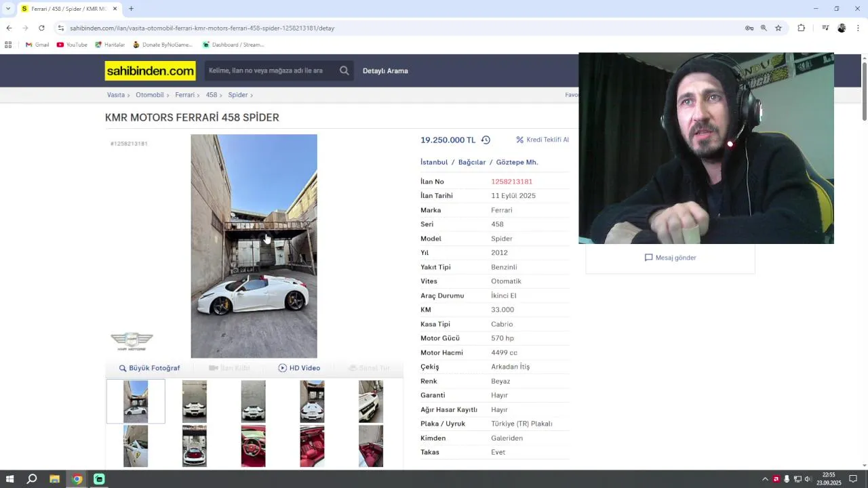Click the sahibinden.com logo
This screenshot has width=868, height=488.
[150, 70]
